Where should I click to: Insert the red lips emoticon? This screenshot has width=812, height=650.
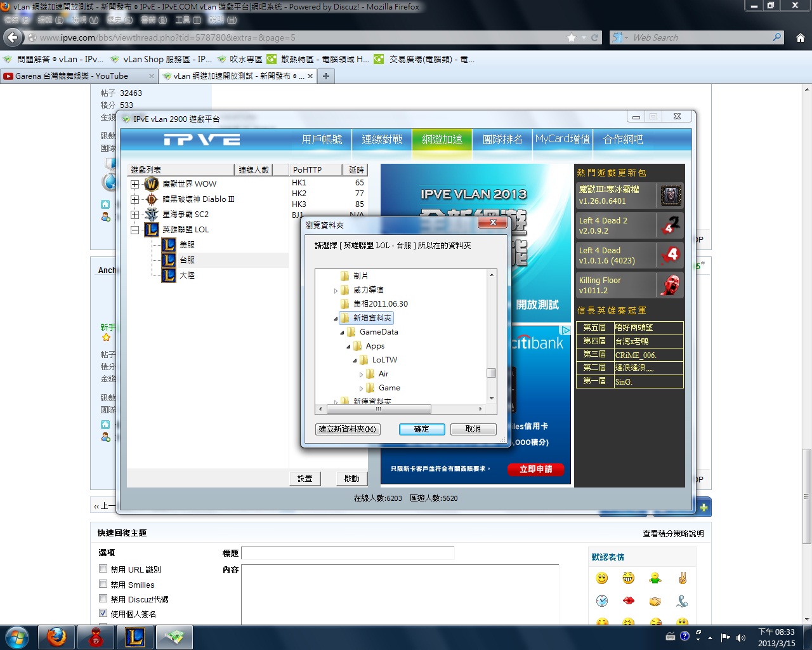(x=628, y=600)
